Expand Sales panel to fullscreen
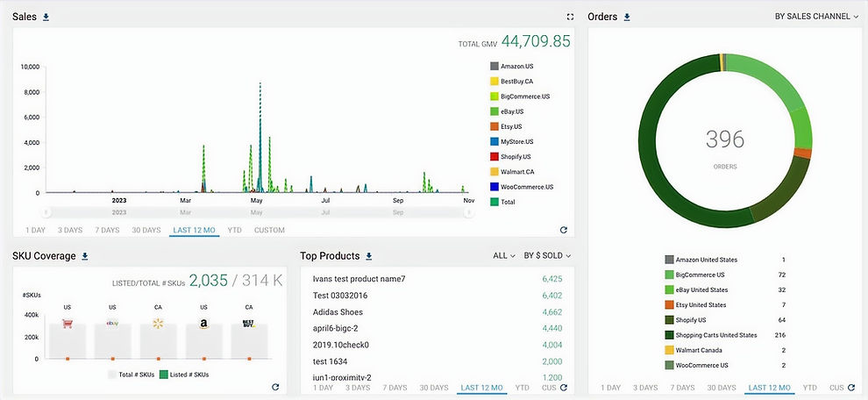This screenshot has height=400, width=868. (570, 17)
